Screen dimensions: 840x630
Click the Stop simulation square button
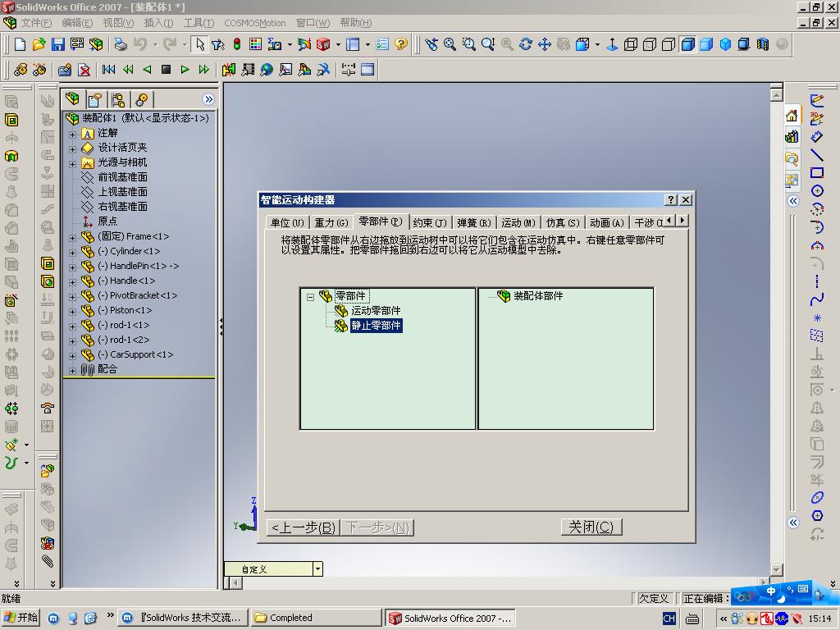coord(166,69)
